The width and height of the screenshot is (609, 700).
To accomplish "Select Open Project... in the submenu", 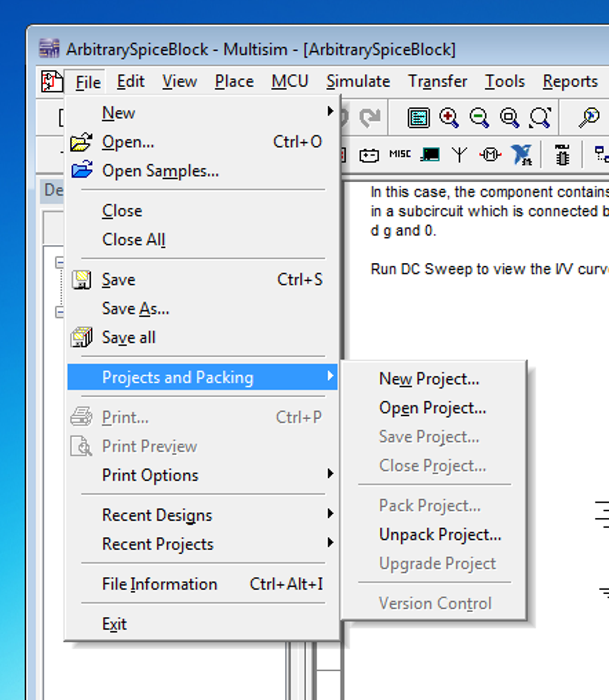I will point(433,408).
